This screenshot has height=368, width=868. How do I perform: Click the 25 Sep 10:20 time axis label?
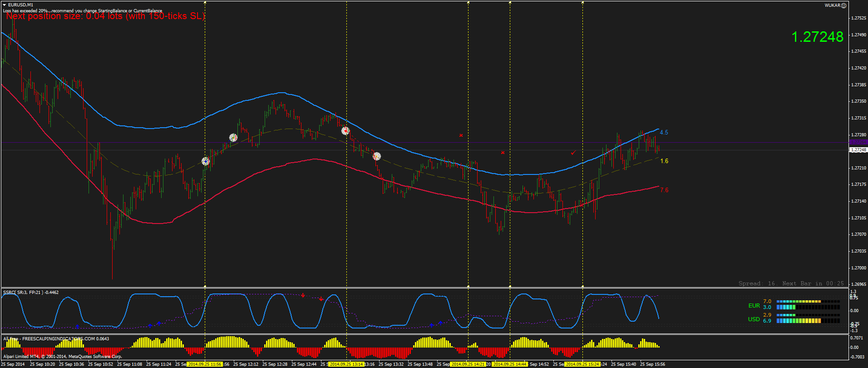42,364
